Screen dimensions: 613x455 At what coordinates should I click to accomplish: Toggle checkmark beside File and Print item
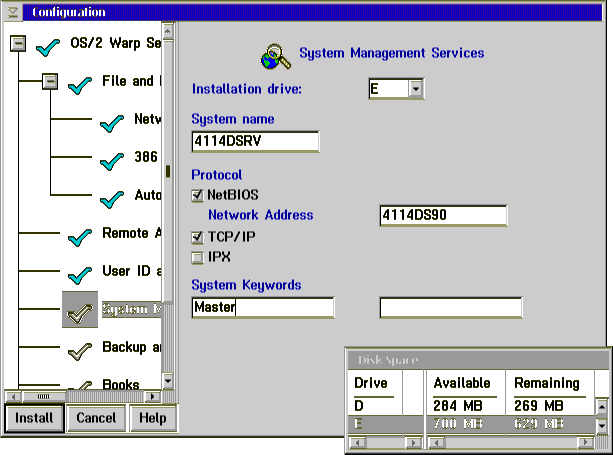pos(80,86)
